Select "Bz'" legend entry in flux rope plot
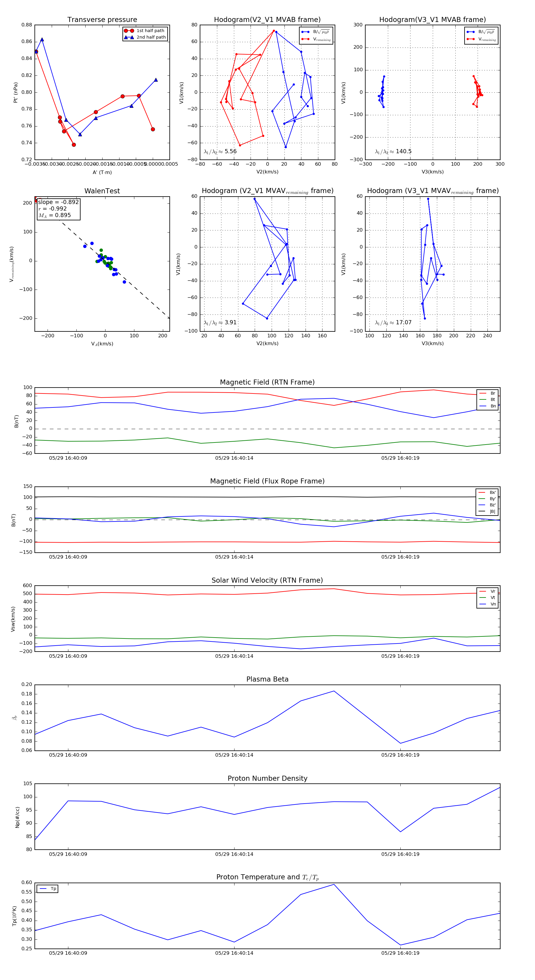 coord(487,505)
